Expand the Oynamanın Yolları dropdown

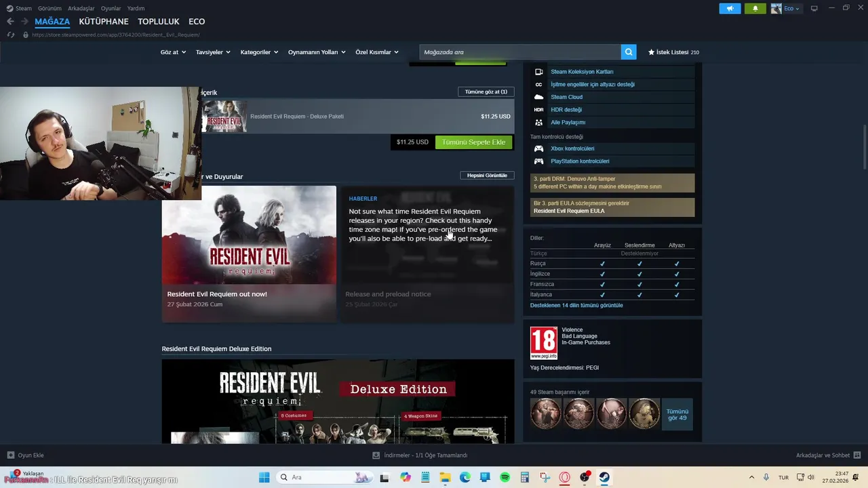[x=317, y=52]
